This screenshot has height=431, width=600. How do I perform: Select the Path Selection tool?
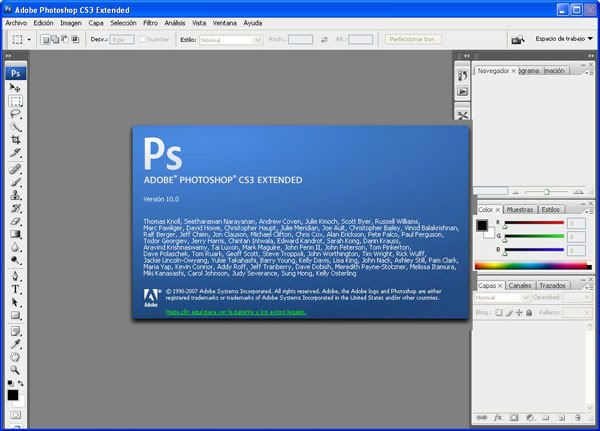[15, 302]
